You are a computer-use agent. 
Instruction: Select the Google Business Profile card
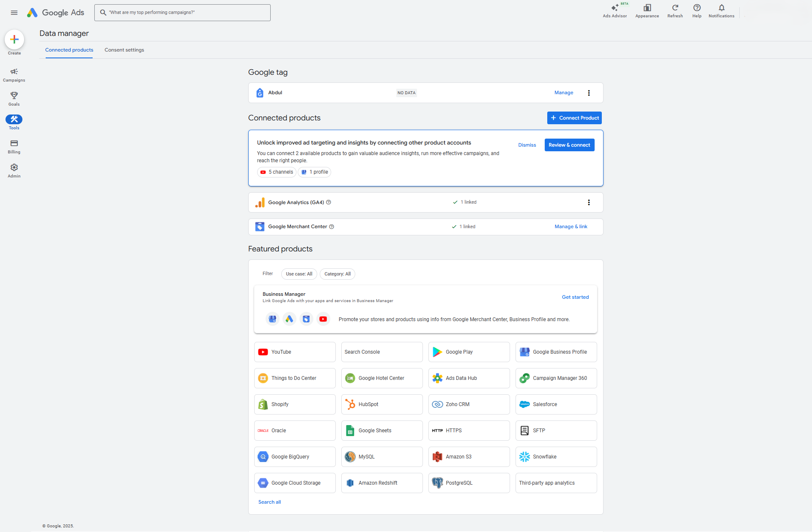pyautogui.click(x=556, y=352)
